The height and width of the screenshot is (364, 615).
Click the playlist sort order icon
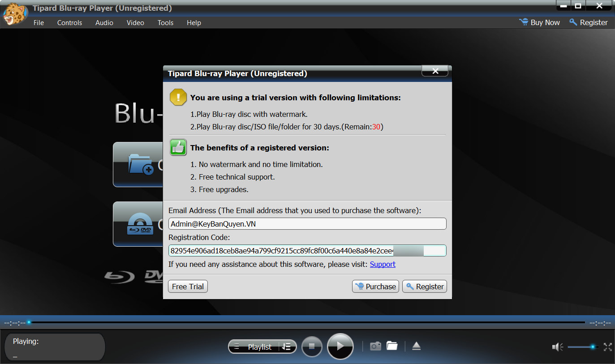click(286, 347)
